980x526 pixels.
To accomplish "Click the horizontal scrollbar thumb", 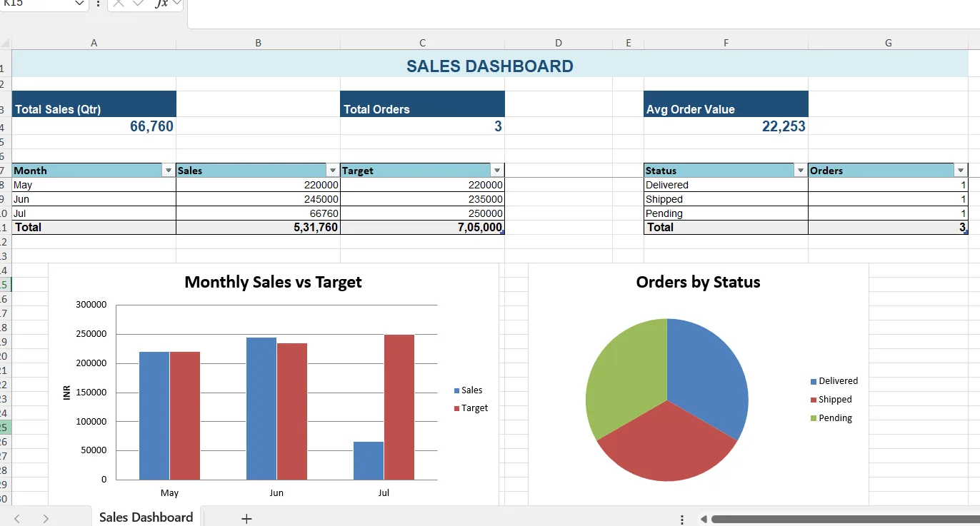I will (x=845, y=519).
